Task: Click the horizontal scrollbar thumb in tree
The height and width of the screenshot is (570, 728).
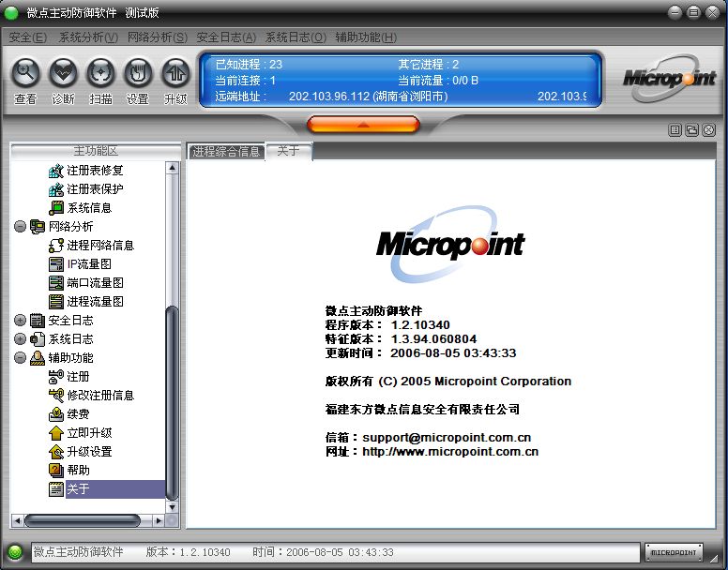Action: click(83, 521)
